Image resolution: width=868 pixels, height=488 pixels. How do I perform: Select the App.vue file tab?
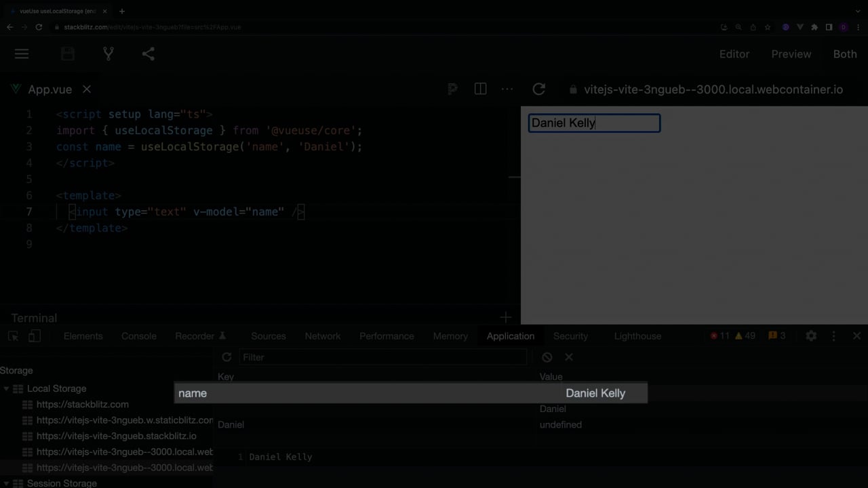click(50, 89)
